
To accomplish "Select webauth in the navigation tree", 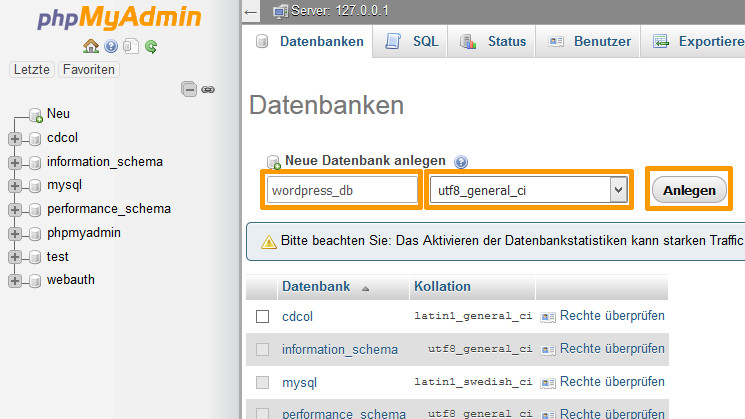I will click(71, 280).
